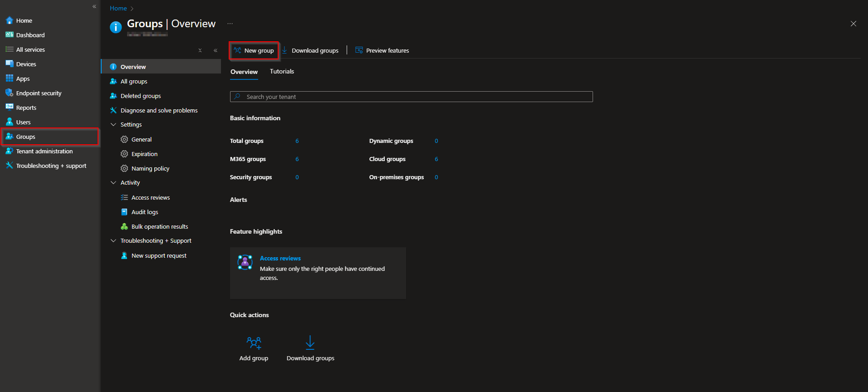The height and width of the screenshot is (392, 868).
Task: Collapse the Settings section chevron
Action: pos(113,124)
